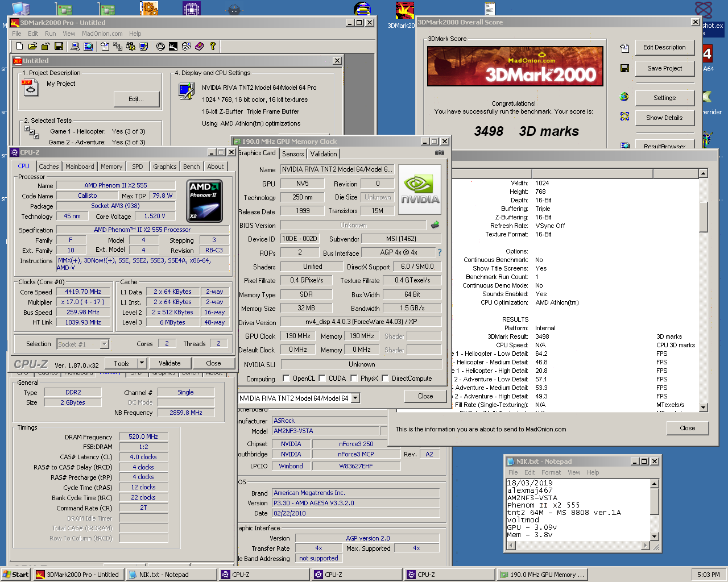Click the NIK.txt - Notepad taskbar button
728x582 pixels.
pyautogui.click(x=172, y=575)
